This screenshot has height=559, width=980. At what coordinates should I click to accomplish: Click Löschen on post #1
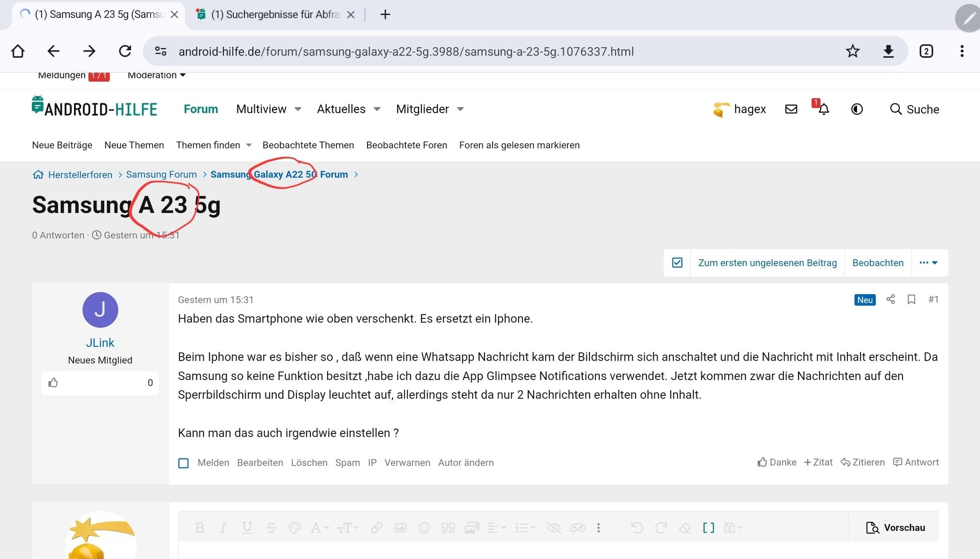click(x=309, y=463)
